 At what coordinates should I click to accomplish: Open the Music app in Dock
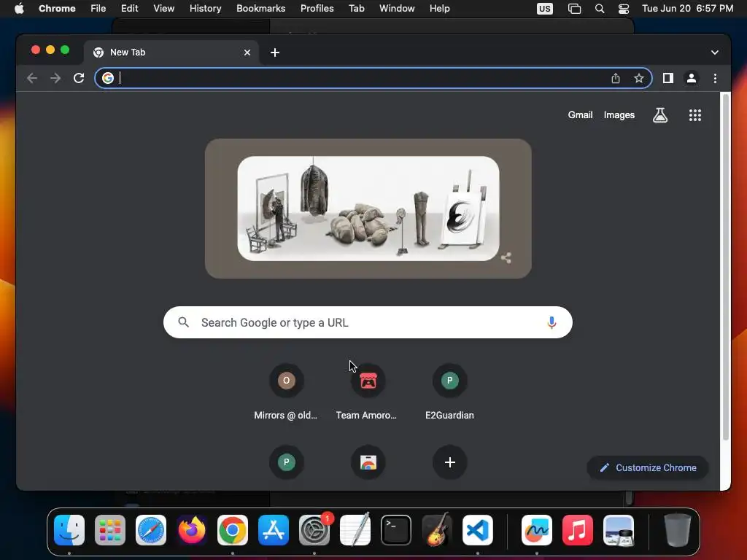click(x=578, y=530)
